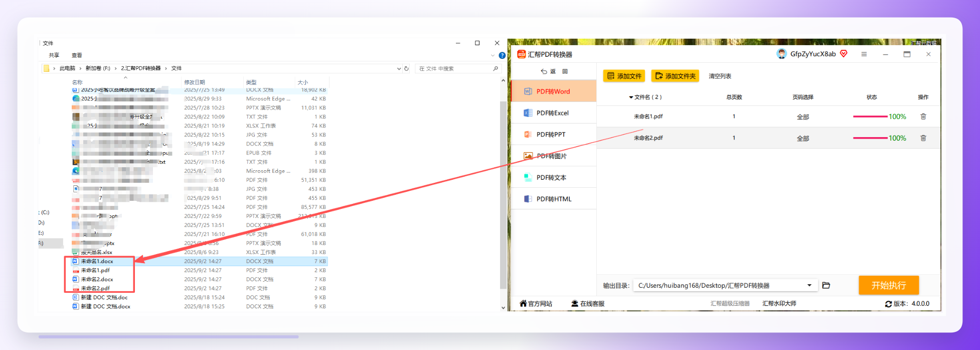
Task: Click the PDF转Word document icon
Action: click(x=528, y=91)
